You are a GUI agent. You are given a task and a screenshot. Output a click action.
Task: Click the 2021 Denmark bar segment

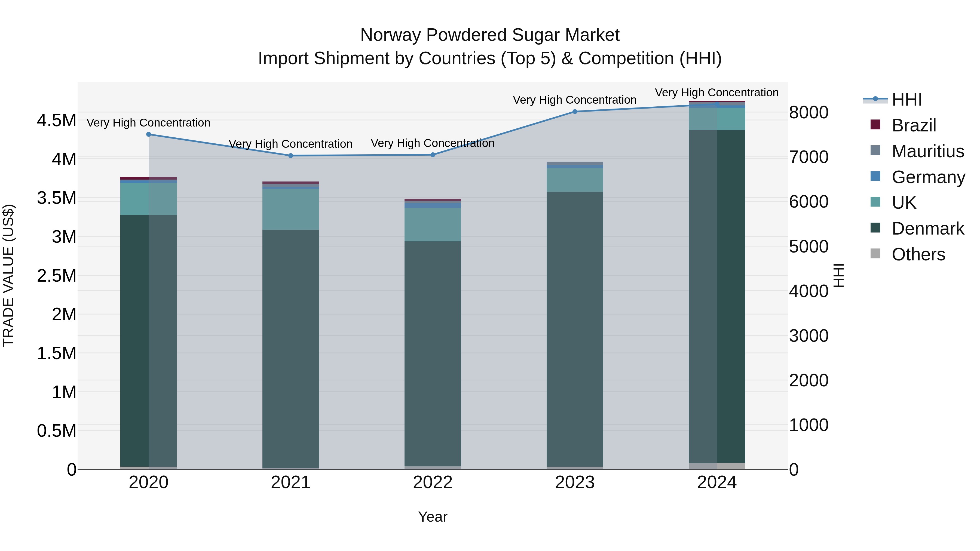tap(291, 349)
